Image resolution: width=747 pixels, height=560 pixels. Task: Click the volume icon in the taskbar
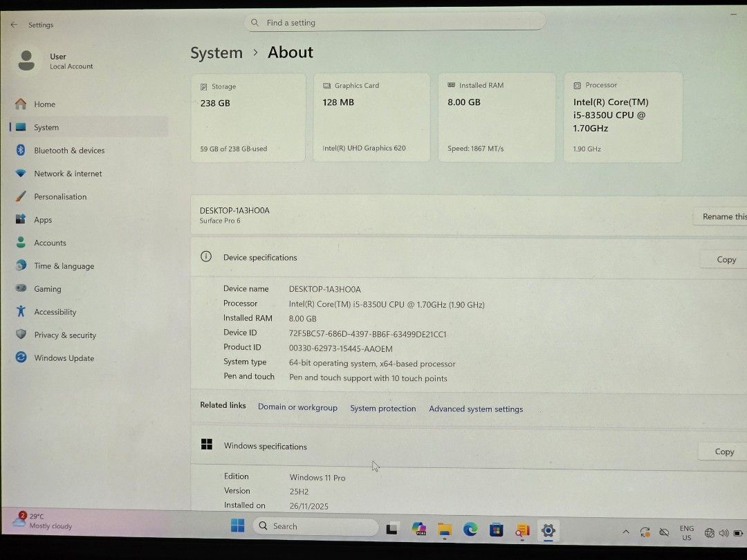[723, 532]
